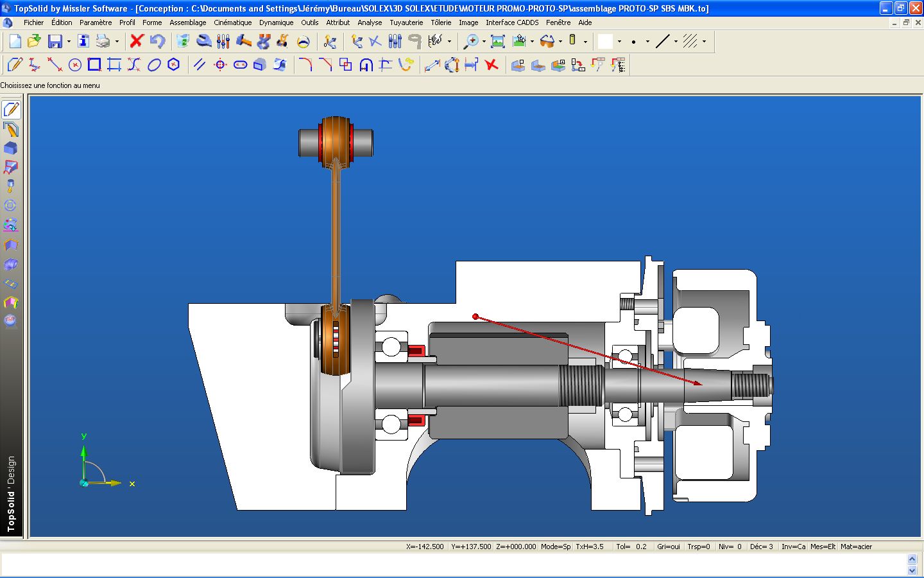The width and height of the screenshot is (924, 578).
Task: Click the undo arrow icon
Action: click(x=157, y=41)
